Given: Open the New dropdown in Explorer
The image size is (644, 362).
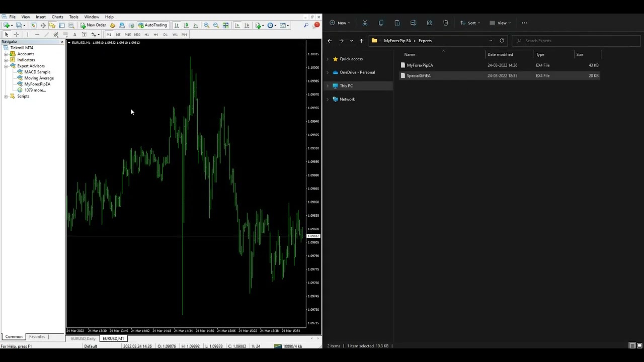Looking at the screenshot, I should click(340, 23).
